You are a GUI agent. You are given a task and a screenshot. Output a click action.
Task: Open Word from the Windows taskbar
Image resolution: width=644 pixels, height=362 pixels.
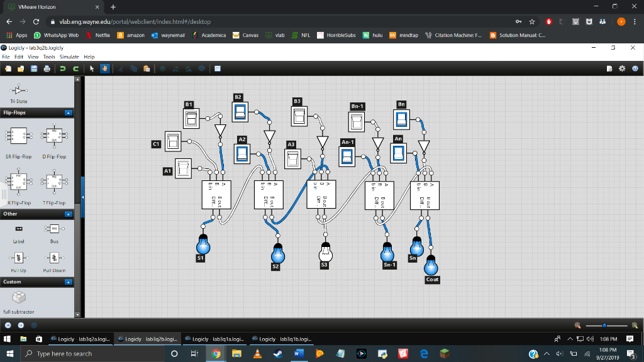click(x=299, y=353)
